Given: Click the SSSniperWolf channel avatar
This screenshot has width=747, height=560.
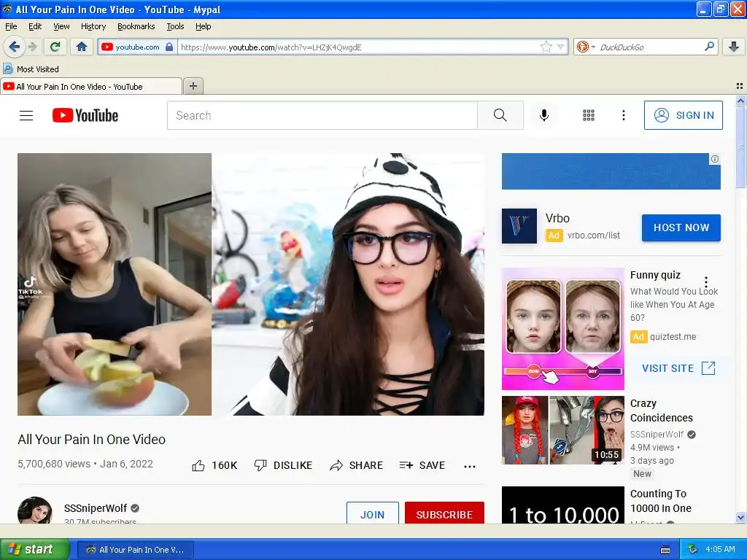Looking at the screenshot, I should [35, 510].
